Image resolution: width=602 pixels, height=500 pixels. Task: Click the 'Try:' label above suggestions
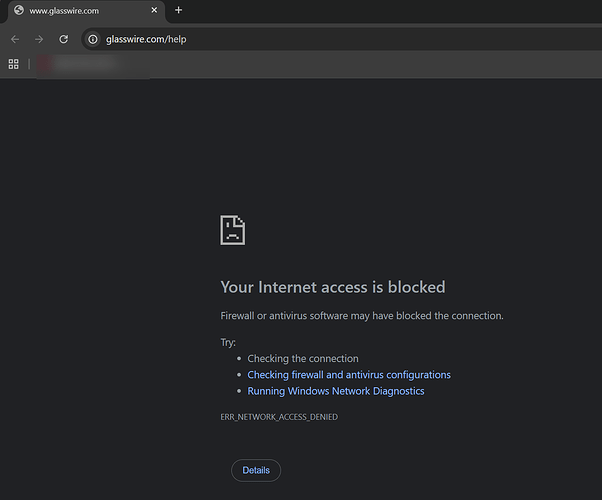228,342
